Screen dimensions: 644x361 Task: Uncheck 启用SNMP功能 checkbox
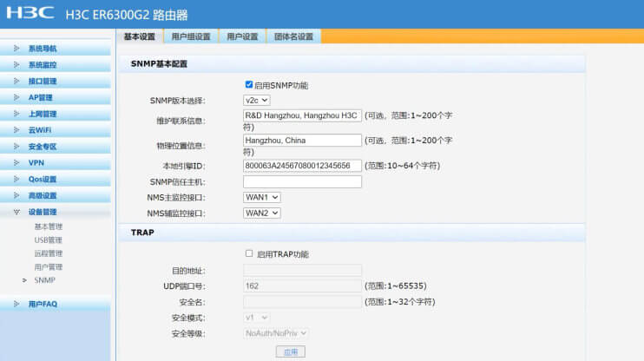click(x=249, y=84)
